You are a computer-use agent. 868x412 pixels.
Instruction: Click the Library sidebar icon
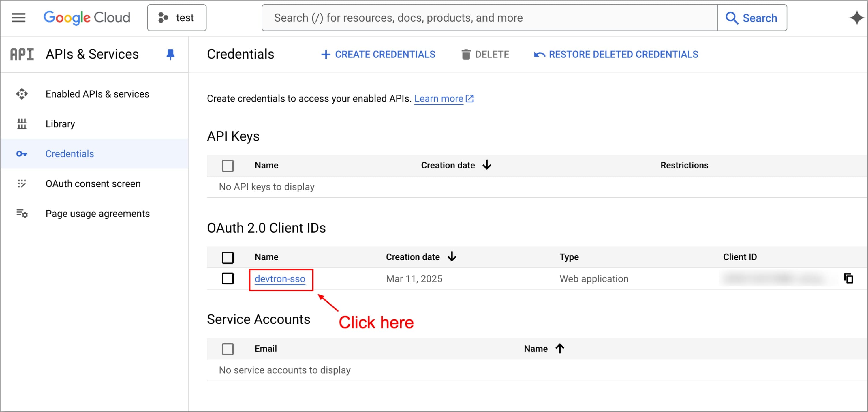point(22,124)
